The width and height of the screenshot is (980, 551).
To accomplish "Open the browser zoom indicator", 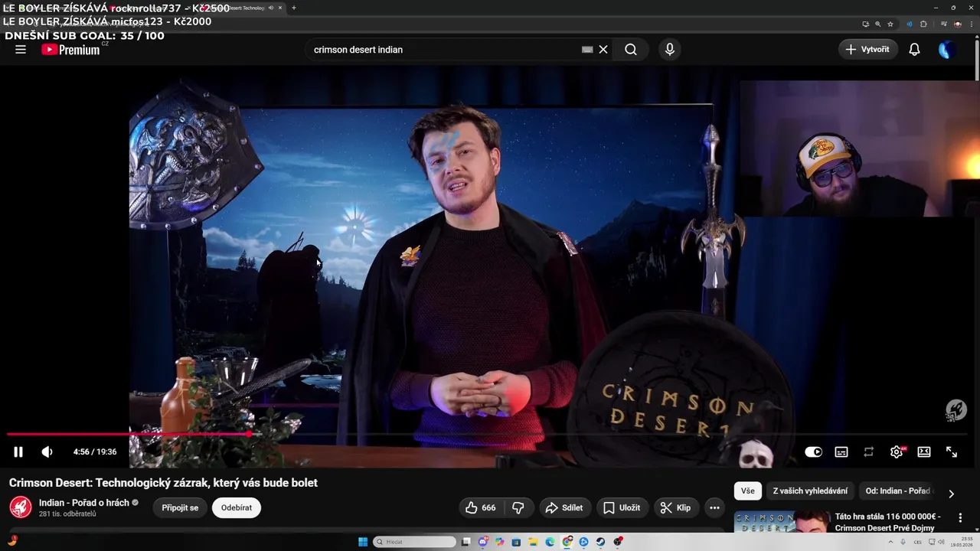I will 877,24.
